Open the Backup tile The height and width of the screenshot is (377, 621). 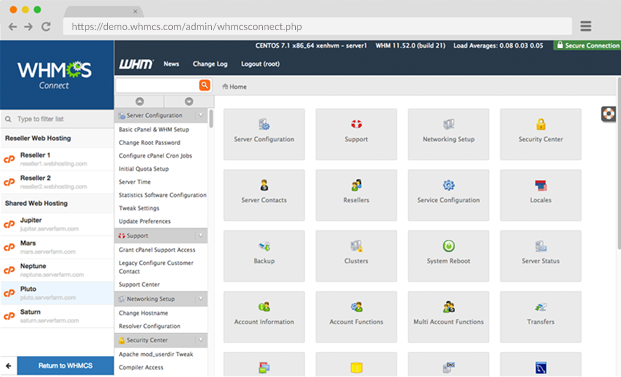tap(264, 256)
